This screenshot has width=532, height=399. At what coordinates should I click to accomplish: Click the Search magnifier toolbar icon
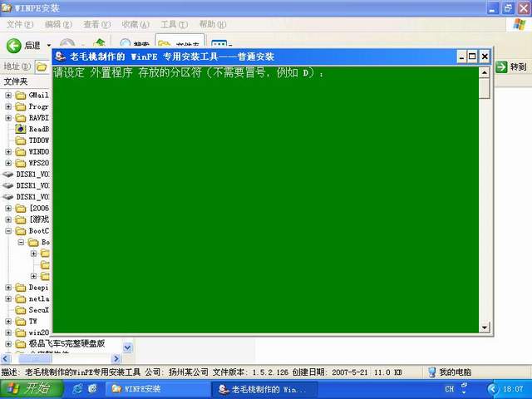pos(126,43)
